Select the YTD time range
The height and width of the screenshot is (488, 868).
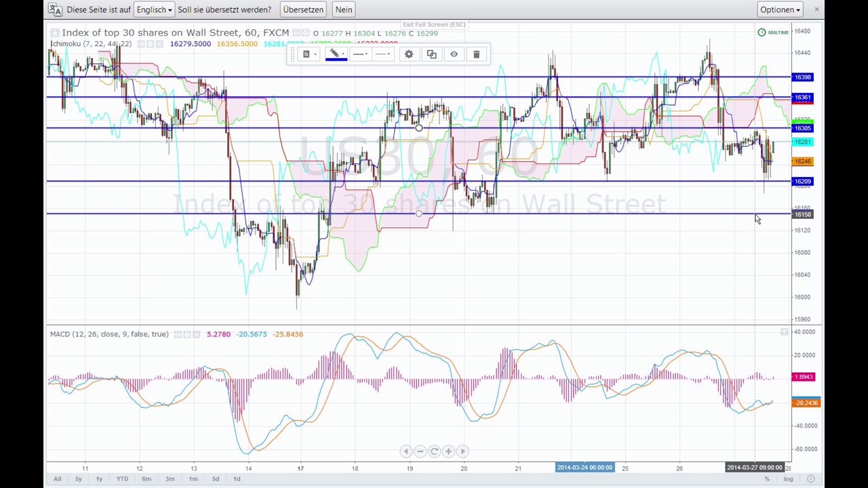122,479
